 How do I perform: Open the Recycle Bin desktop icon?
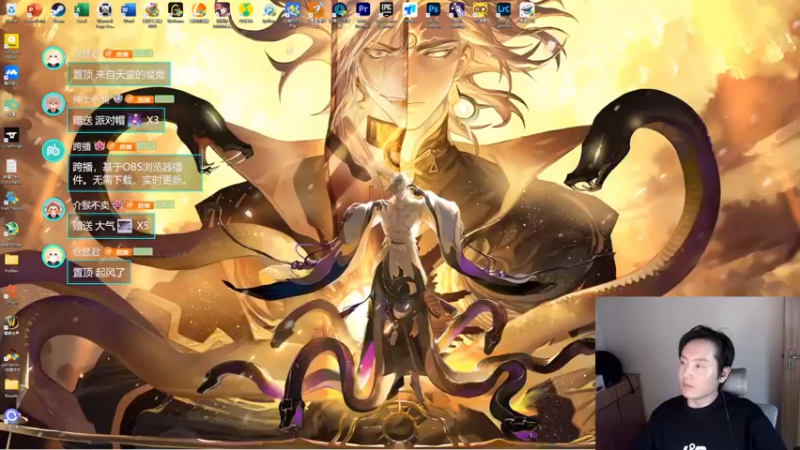(x=11, y=10)
